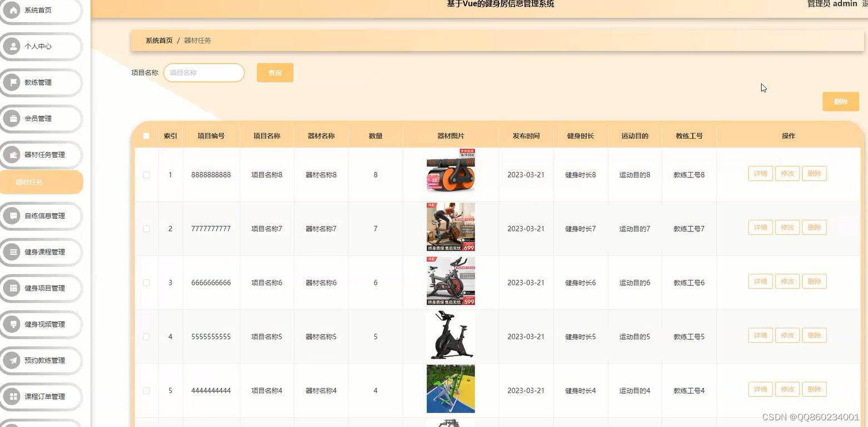
Task: Click 删除 for 项目名称4 row
Action: click(815, 390)
